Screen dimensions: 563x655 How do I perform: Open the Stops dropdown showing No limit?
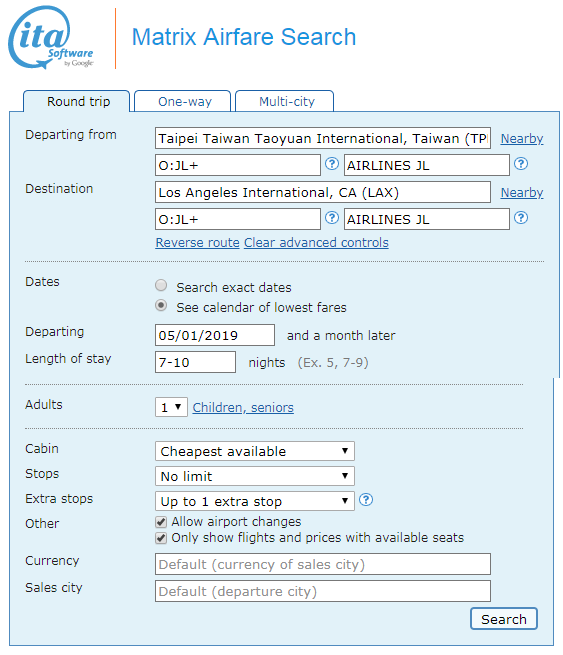point(255,476)
